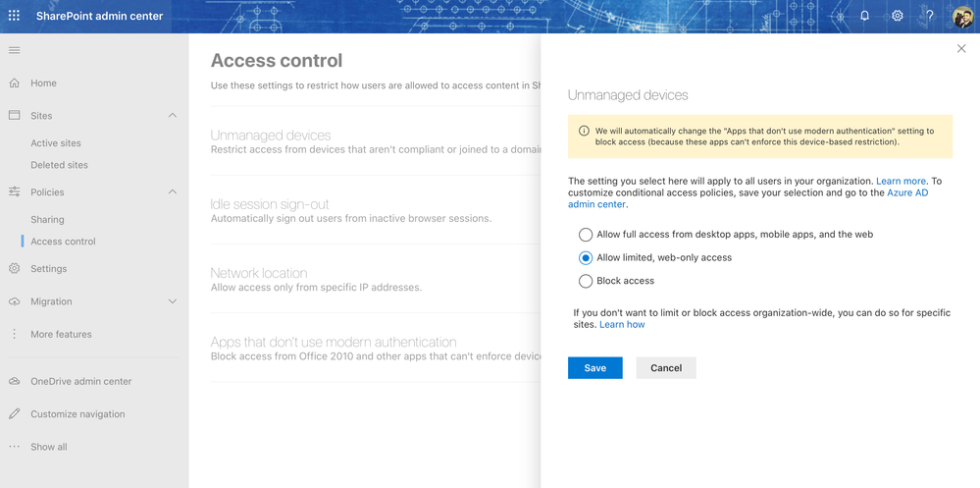
Task: Open the Learn how link
Action: pyautogui.click(x=622, y=325)
